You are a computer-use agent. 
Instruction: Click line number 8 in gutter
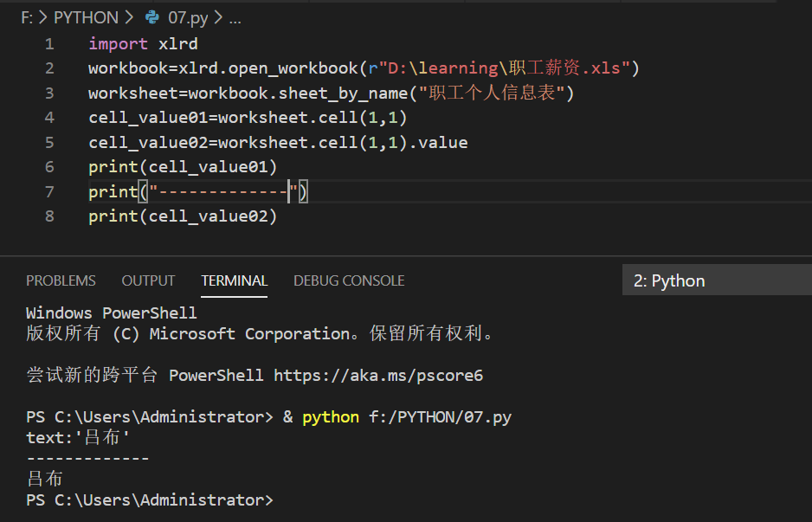click(49, 216)
